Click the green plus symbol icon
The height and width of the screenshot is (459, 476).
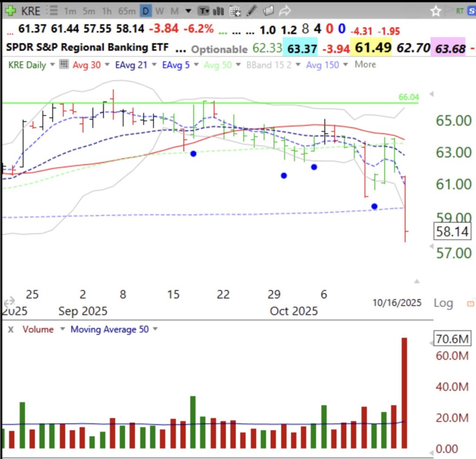[10, 10]
